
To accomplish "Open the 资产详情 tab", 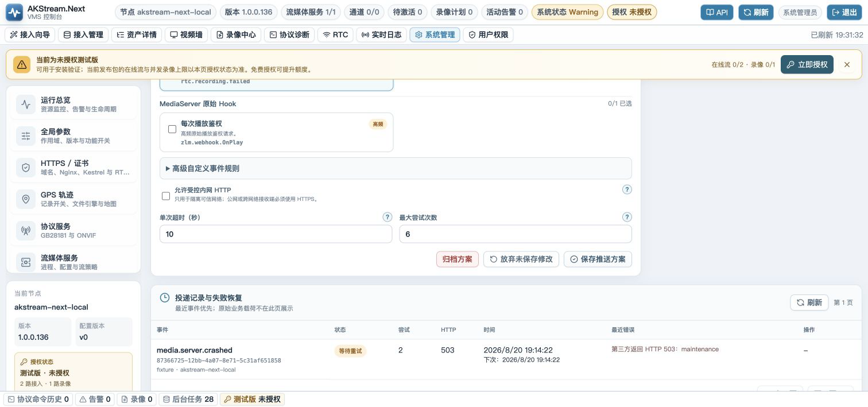I will [137, 34].
